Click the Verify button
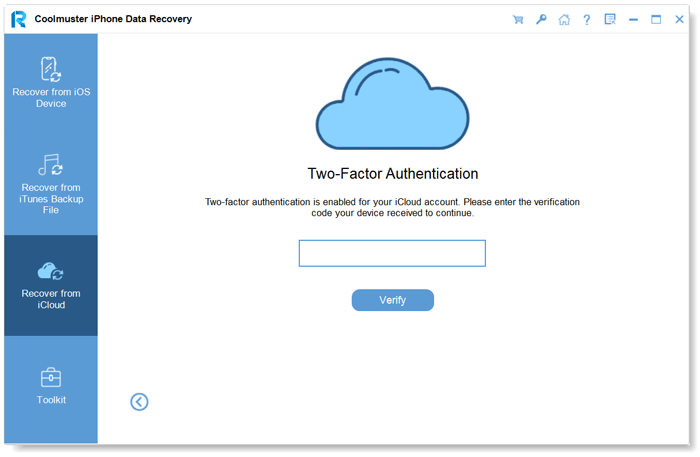Image resolution: width=700 pixels, height=457 pixels. [x=392, y=300]
